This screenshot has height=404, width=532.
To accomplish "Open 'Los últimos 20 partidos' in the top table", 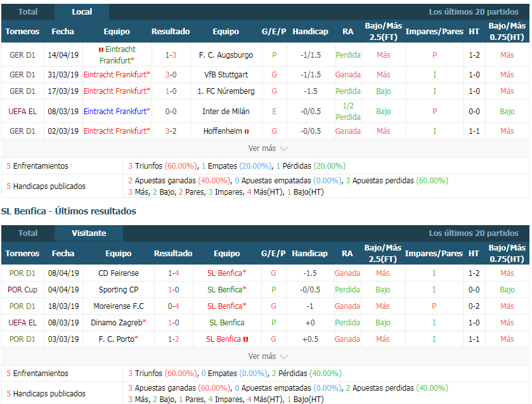I will coord(473,11).
